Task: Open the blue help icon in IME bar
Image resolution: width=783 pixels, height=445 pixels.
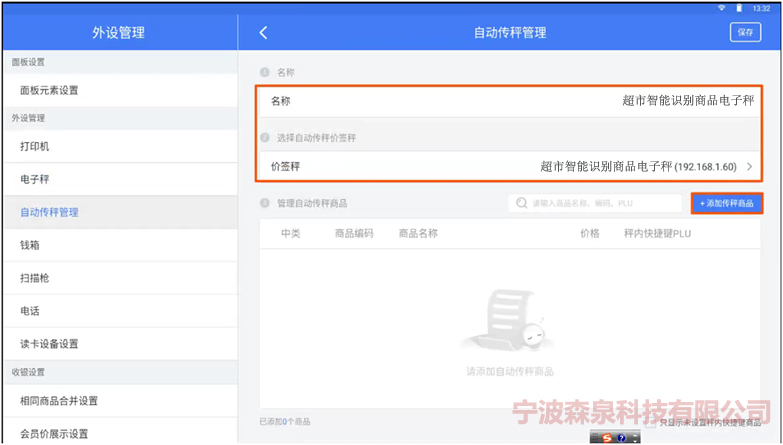Action: click(621, 437)
